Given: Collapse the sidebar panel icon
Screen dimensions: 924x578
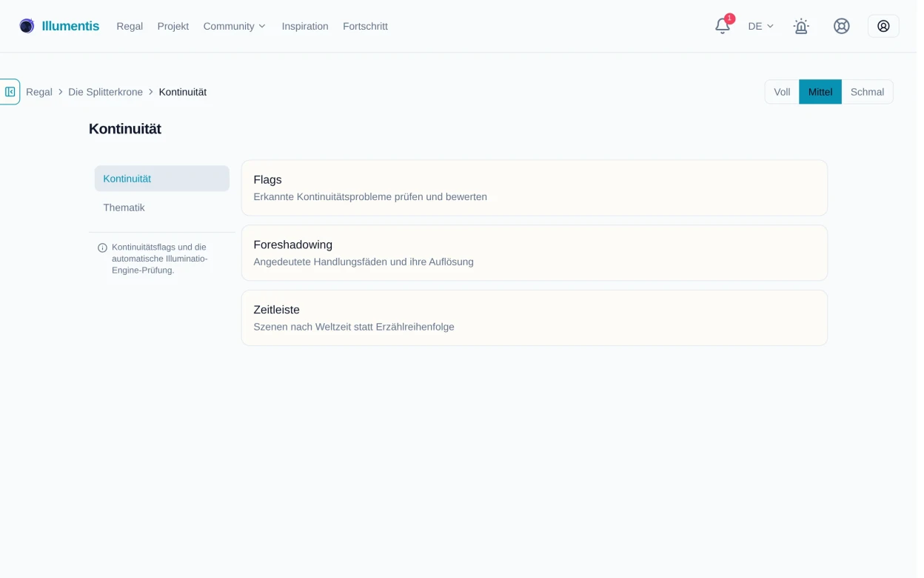Looking at the screenshot, I should click(x=10, y=92).
